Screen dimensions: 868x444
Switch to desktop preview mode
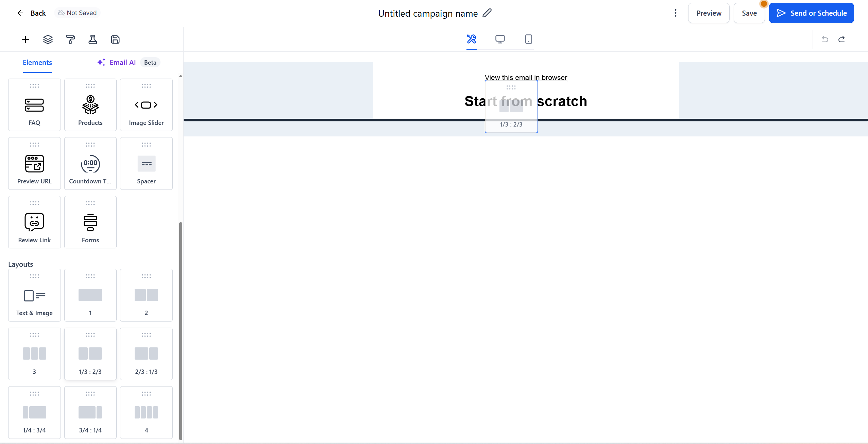click(500, 39)
